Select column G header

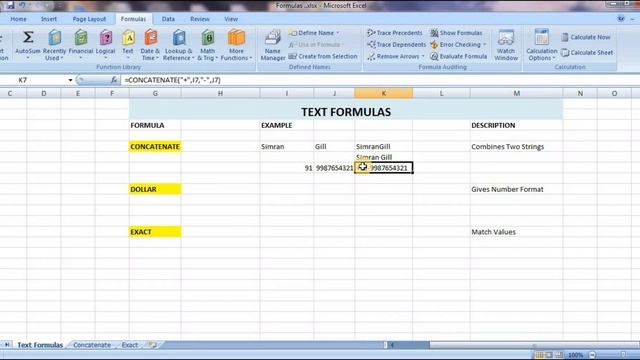click(155, 93)
